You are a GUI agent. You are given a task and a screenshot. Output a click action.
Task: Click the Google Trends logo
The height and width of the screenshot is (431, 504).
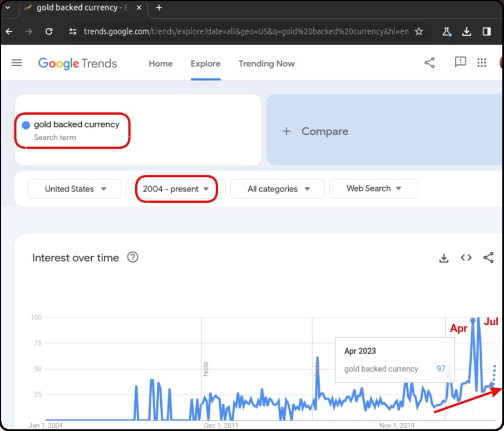point(77,63)
